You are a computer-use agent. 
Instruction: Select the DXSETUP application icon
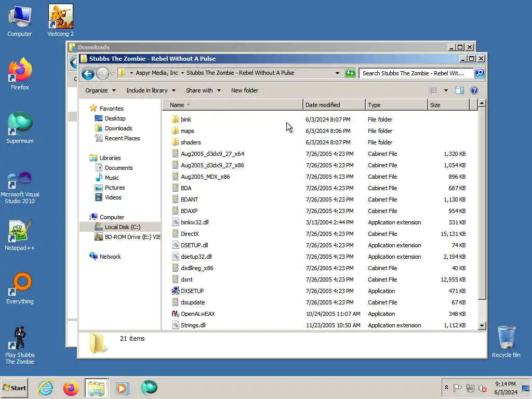pos(176,291)
